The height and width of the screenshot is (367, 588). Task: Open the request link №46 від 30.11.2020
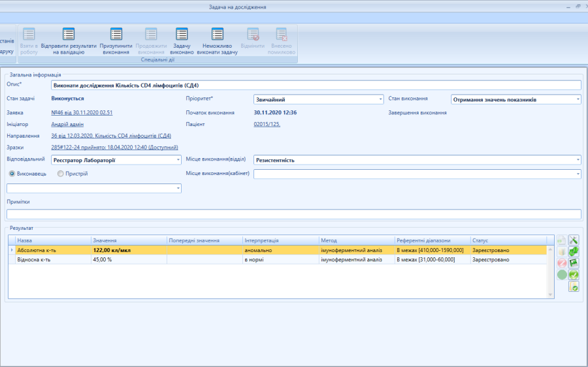pyautogui.click(x=82, y=112)
